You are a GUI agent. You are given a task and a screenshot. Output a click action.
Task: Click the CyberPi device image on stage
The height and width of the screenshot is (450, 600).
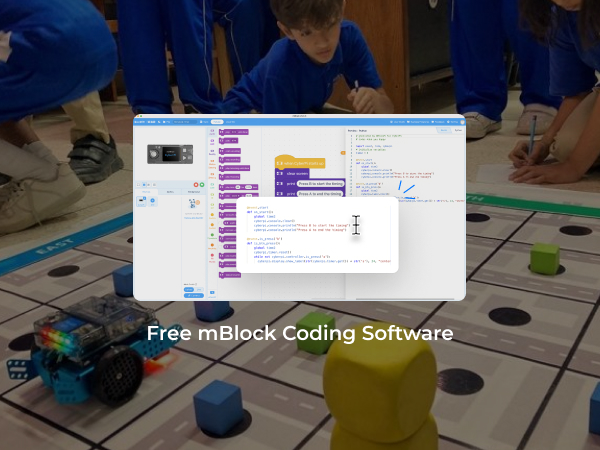tap(170, 154)
